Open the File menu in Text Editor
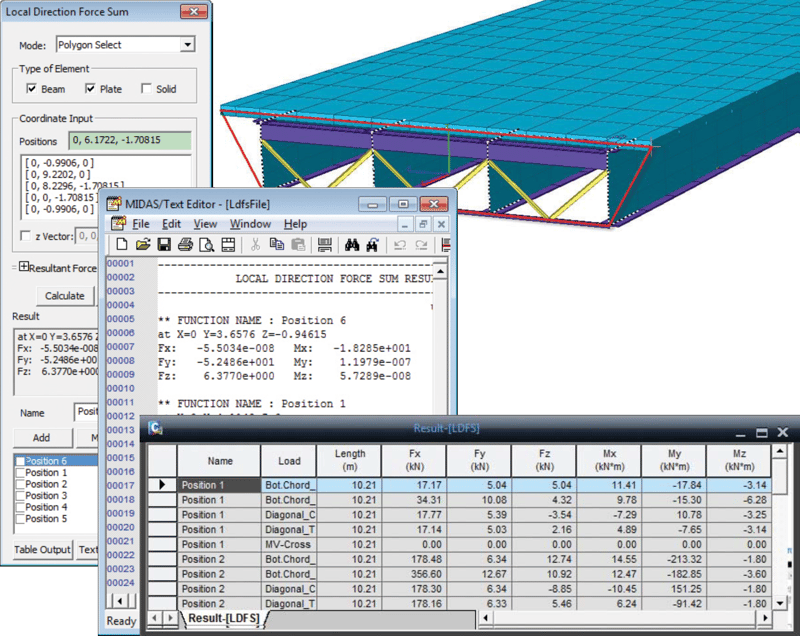The width and height of the screenshot is (800, 636). coord(140,224)
